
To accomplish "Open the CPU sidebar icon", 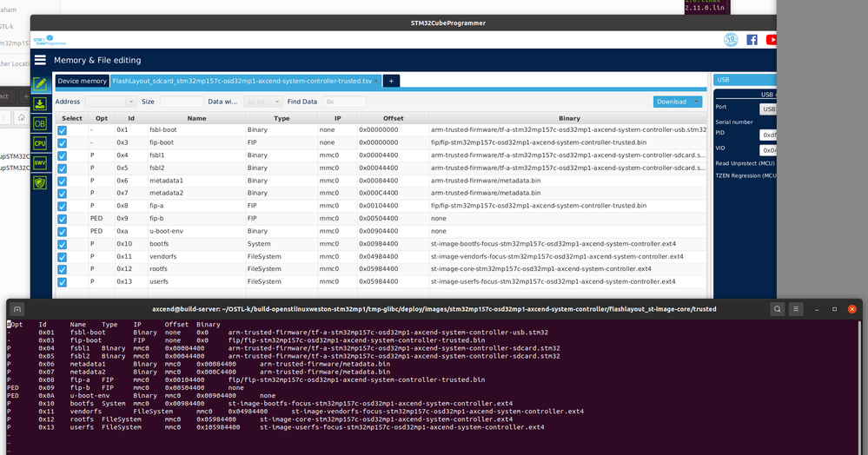I will click(40, 143).
